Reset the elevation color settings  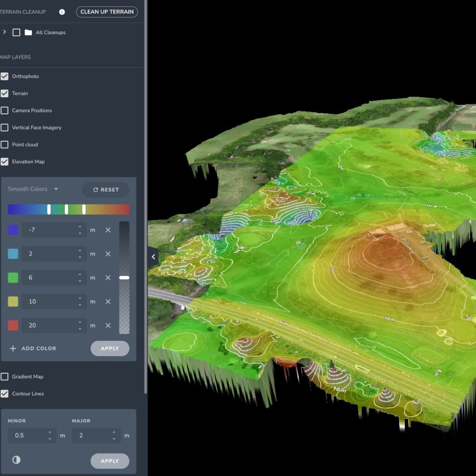tap(106, 190)
